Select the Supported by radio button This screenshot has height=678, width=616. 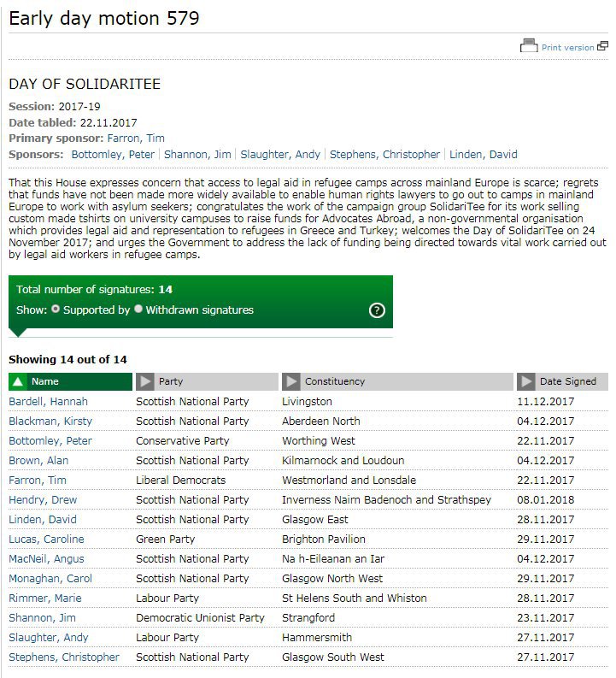(x=56, y=310)
